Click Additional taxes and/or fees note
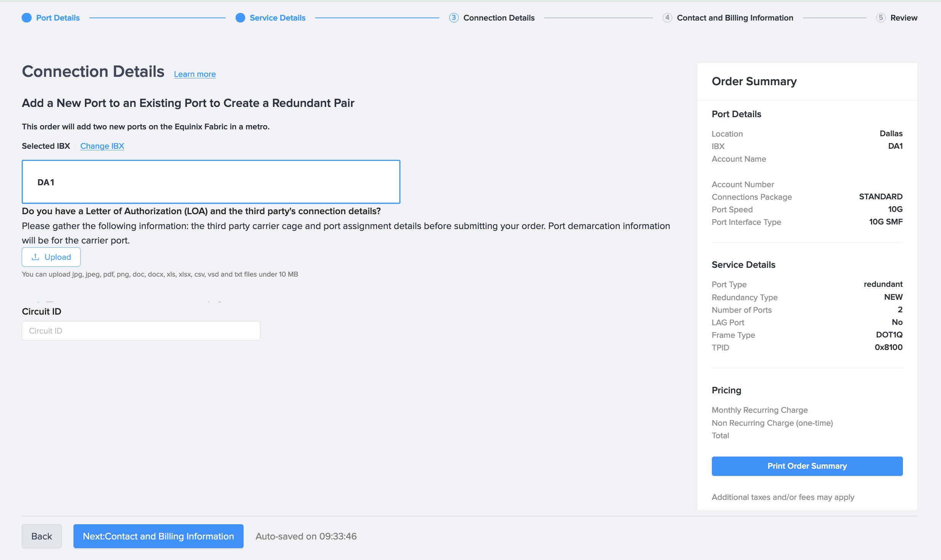Image resolution: width=941 pixels, height=560 pixels. click(783, 497)
